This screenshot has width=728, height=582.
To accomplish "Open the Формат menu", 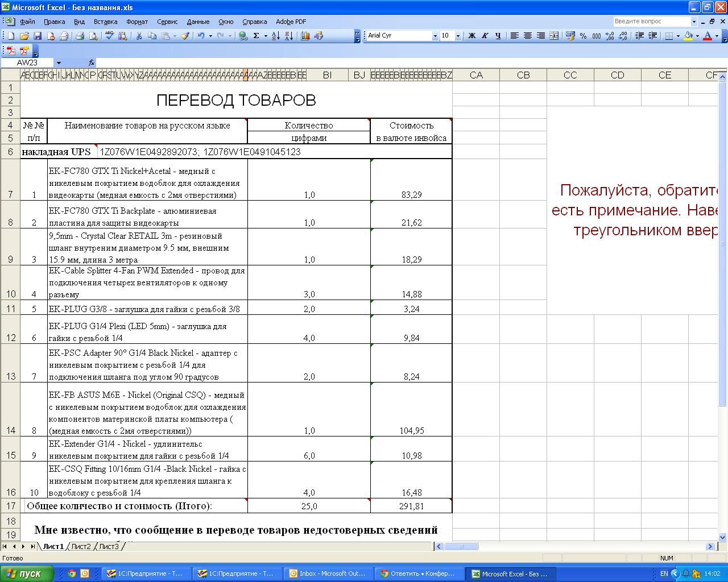I will coord(137,22).
